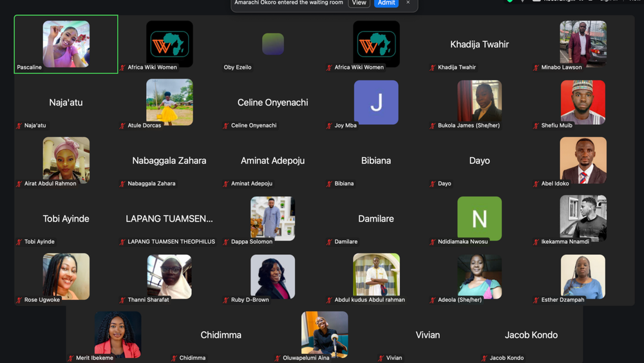Click the muted mic icon beside Naja'atu
644x363 pixels.
[x=19, y=126]
